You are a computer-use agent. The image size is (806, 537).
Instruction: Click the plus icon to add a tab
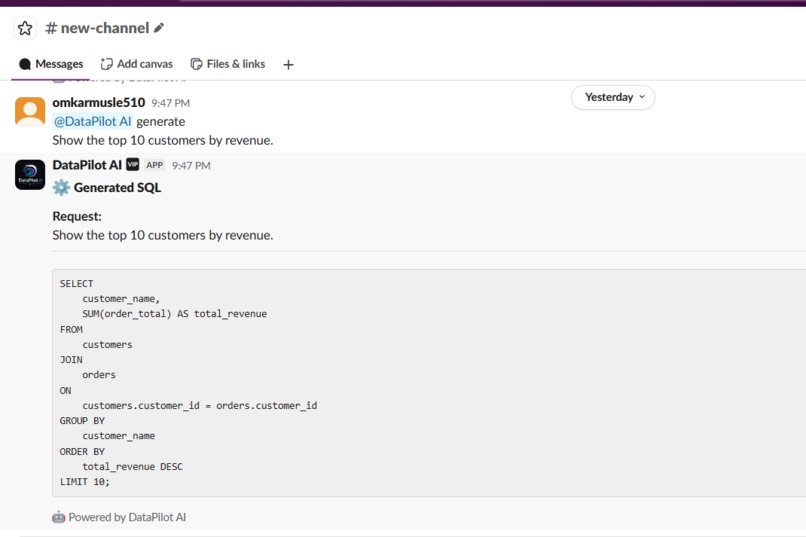(x=288, y=65)
